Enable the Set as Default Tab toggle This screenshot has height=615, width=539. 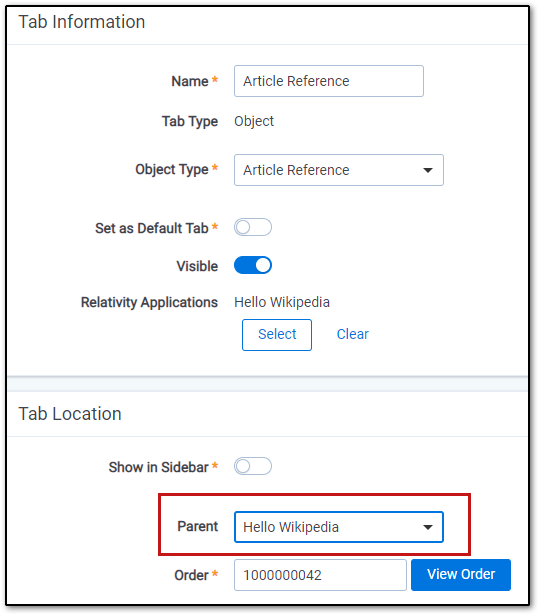point(253,227)
